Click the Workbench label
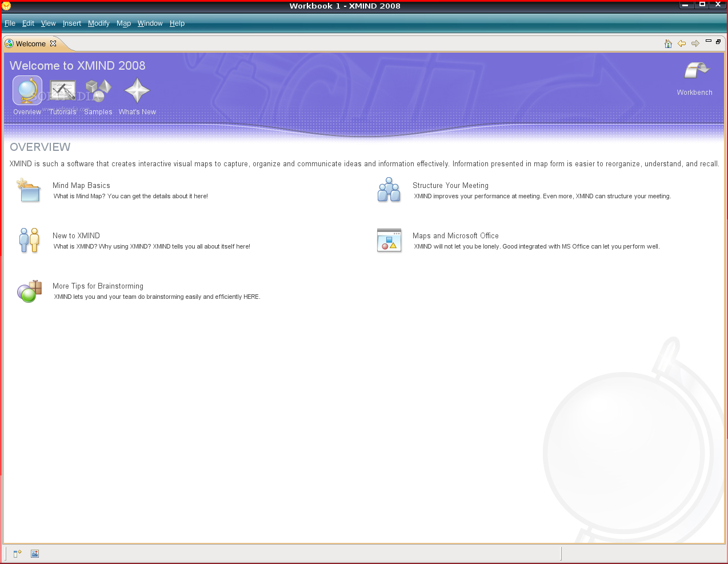Image resolution: width=728 pixels, height=564 pixels. pyautogui.click(x=694, y=93)
